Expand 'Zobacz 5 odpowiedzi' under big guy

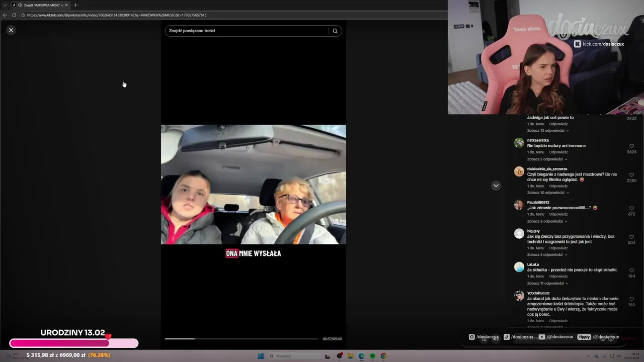pos(546,255)
